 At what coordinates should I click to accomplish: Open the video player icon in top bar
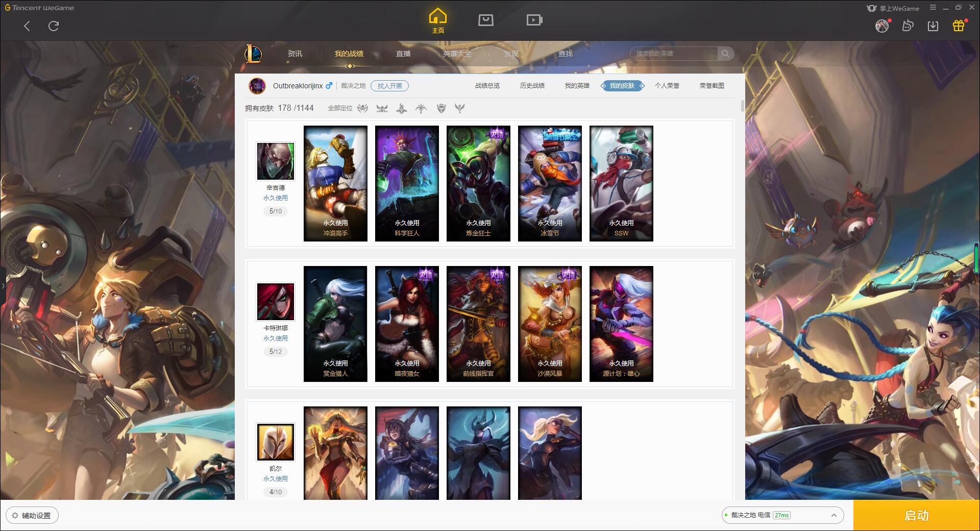(534, 20)
